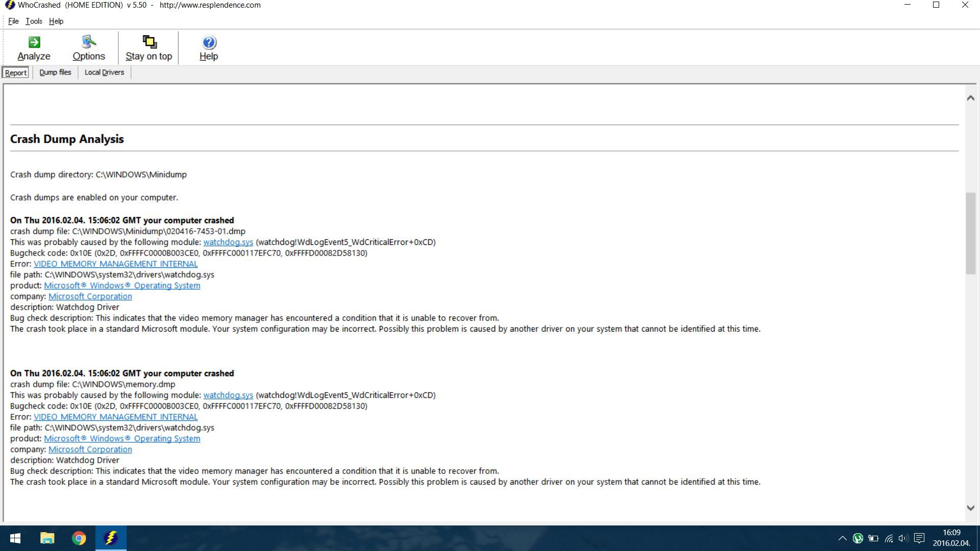Click the WhoCrashed taskbar icon
This screenshot has width=980, height=551.
pos(111,538)
